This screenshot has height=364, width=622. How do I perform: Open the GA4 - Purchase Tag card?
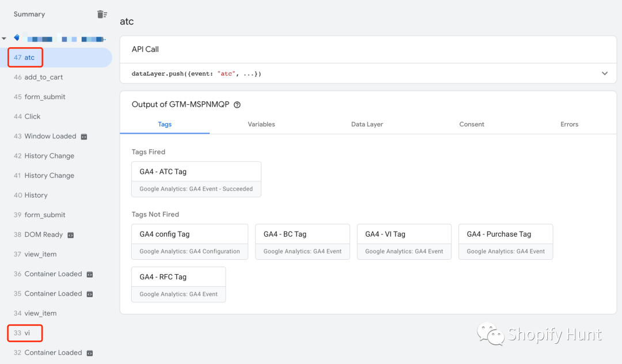coord(505,241)
